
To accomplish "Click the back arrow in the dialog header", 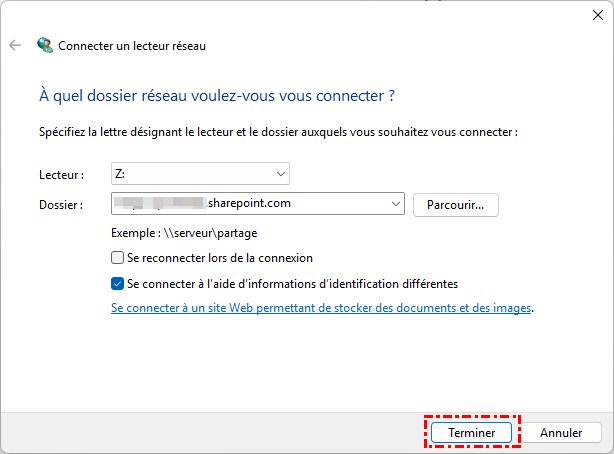I will (15, 45).
